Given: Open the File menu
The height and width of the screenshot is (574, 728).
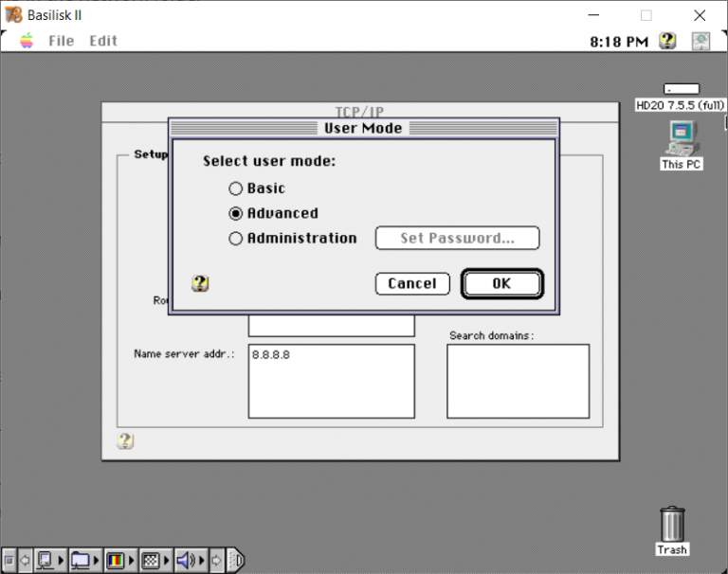Looking at the screenshot, I should coord(62,41).
